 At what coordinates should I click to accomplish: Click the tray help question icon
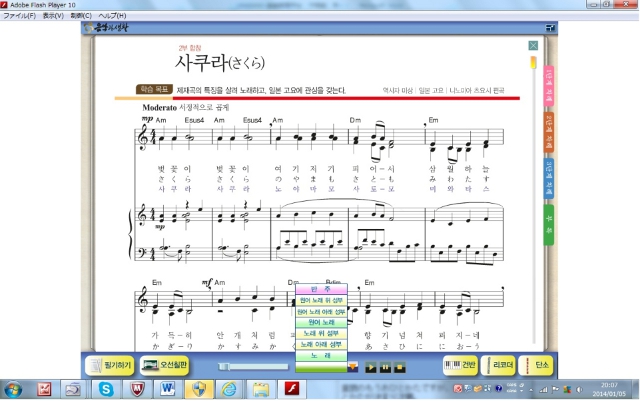pos(498,388)
